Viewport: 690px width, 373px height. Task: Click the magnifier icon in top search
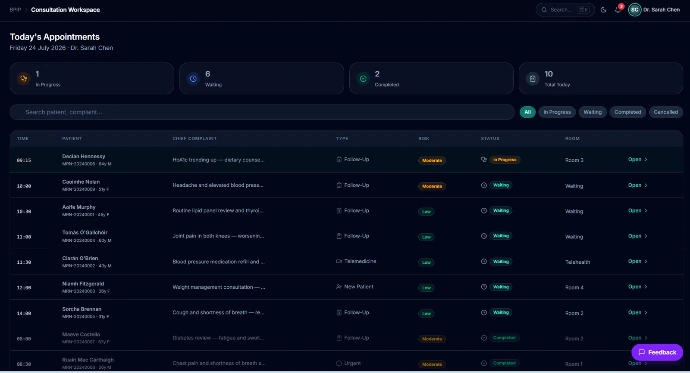pyautogui.click(x=544, y=10)
